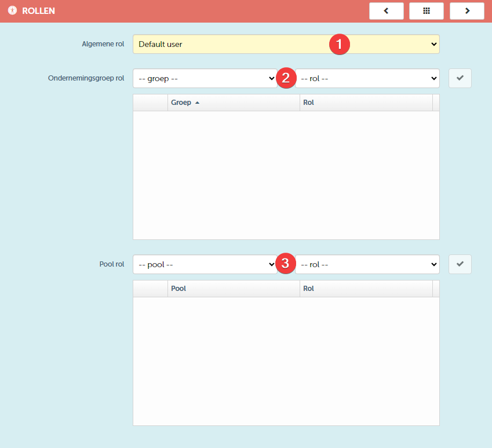Click the ROLLEN header title
This screenshot has width=492, height=448.
coord(38,11)
